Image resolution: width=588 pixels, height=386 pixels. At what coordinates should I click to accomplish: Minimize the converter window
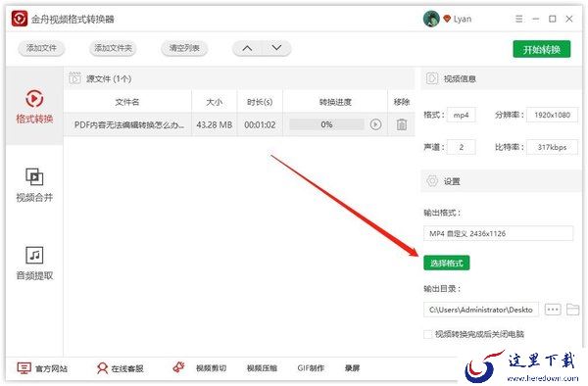[536, 19]
